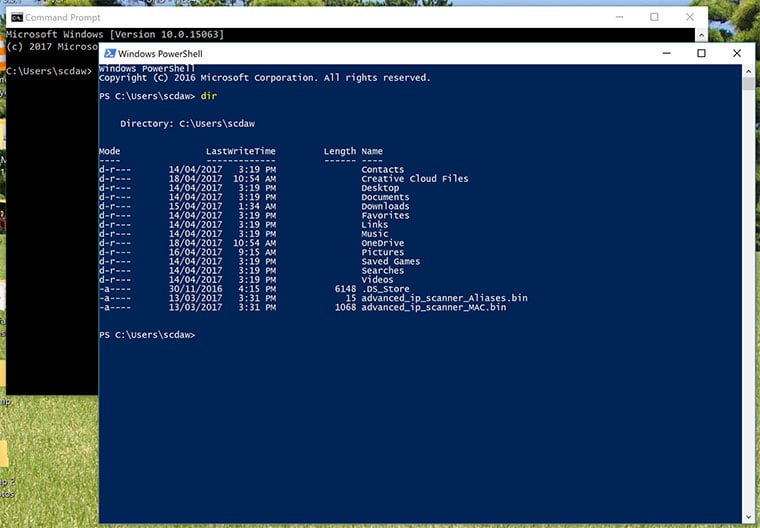Click the '16/04/2017' date for Pictures
760x528 pixels.
click(x=195, y=253)
